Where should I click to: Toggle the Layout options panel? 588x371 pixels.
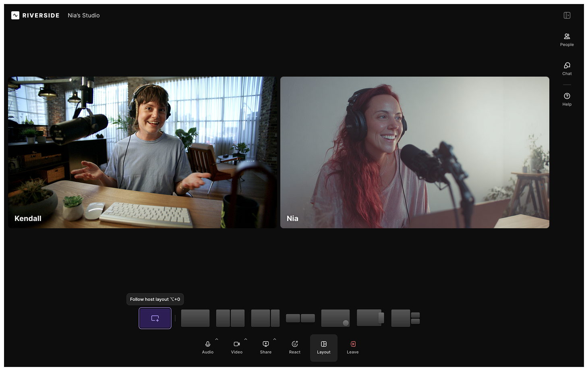pos(323,348)
